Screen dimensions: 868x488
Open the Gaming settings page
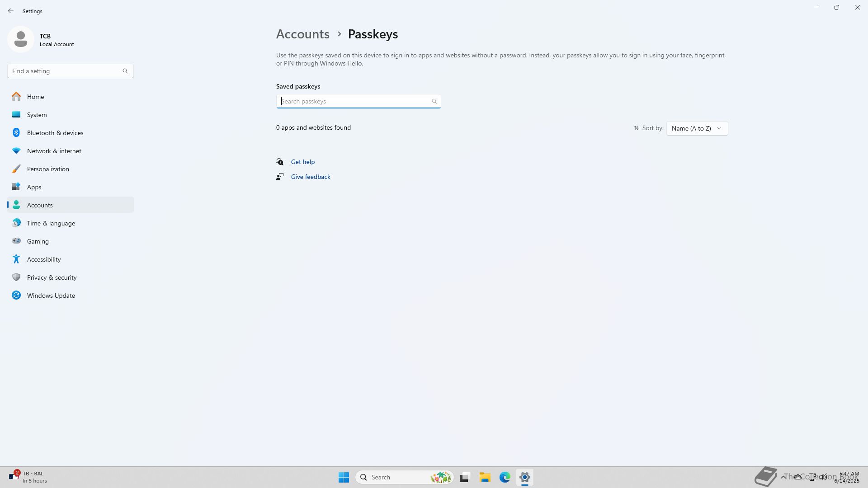pyautogui.click(x=38, y=241)
